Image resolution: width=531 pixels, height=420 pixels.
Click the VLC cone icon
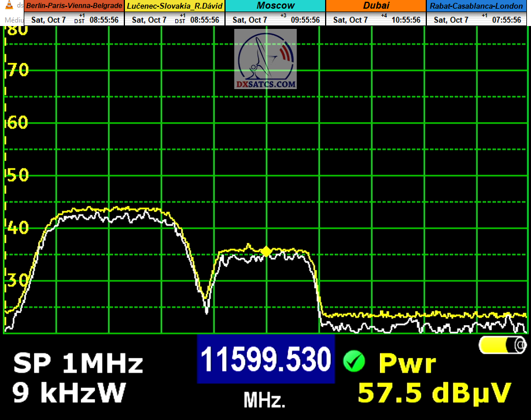[x=9, y=6]
